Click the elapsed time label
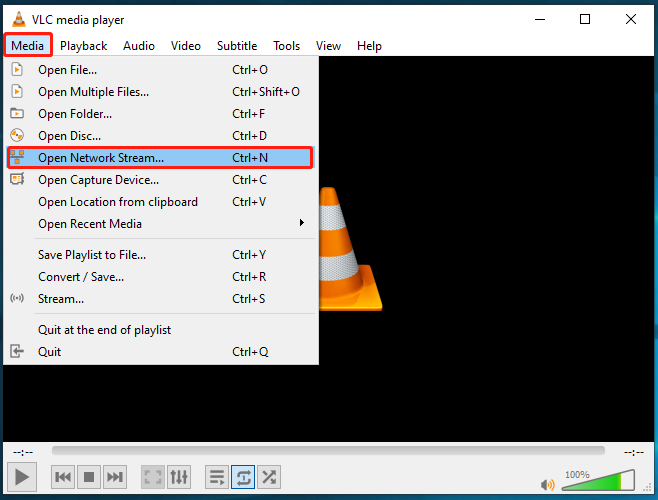Screen dimensions: 658x500 (x=23, y=452)
